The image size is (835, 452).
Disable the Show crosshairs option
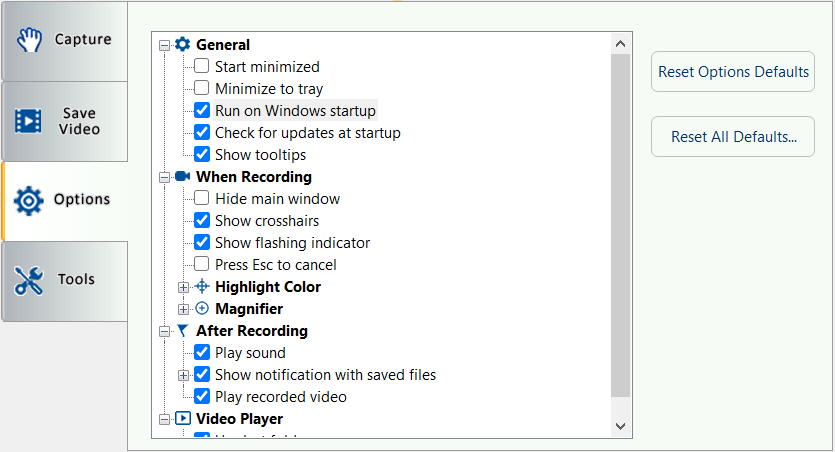(202, 221)
